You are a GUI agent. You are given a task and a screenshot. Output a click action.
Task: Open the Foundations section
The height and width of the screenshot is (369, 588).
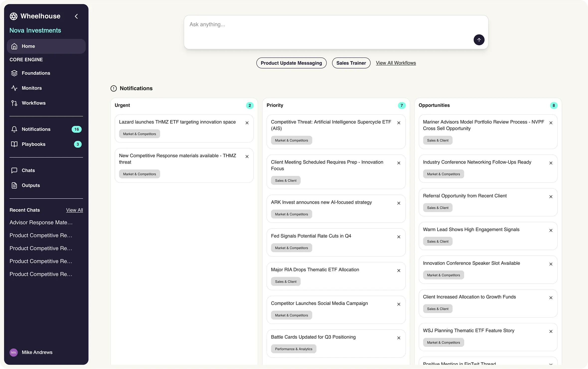(x=36, y=73)
